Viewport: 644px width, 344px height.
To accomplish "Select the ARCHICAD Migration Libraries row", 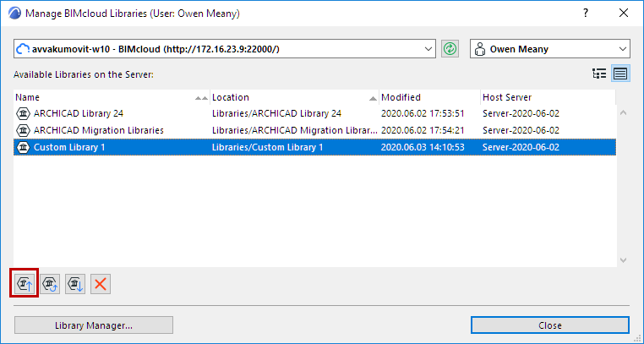I will pos(314,130).
